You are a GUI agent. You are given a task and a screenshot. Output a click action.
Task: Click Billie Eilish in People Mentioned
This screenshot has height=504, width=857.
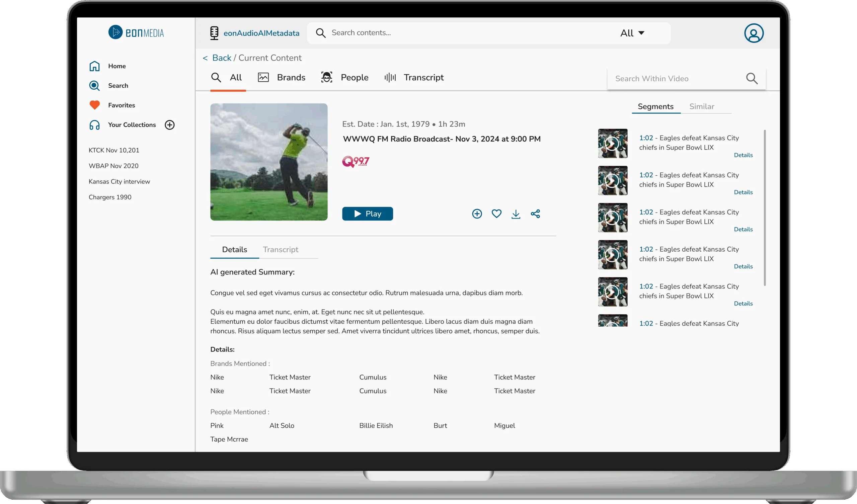coord(376,426)
